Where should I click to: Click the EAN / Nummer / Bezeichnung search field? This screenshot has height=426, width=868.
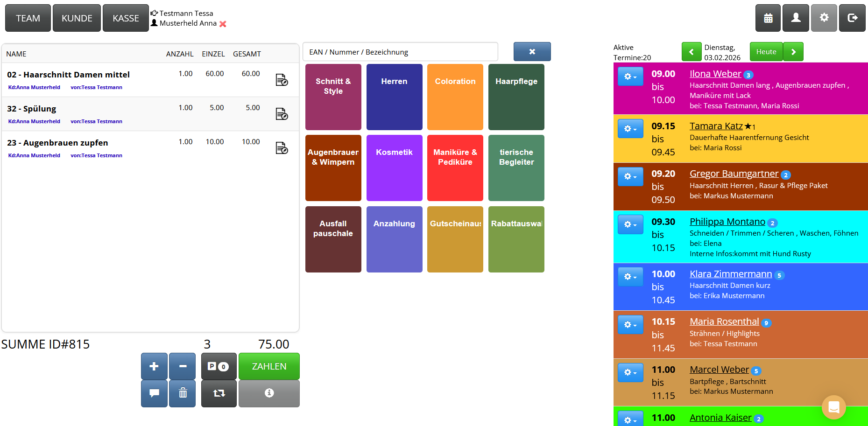pyautogui.click(x=400, y=52)
